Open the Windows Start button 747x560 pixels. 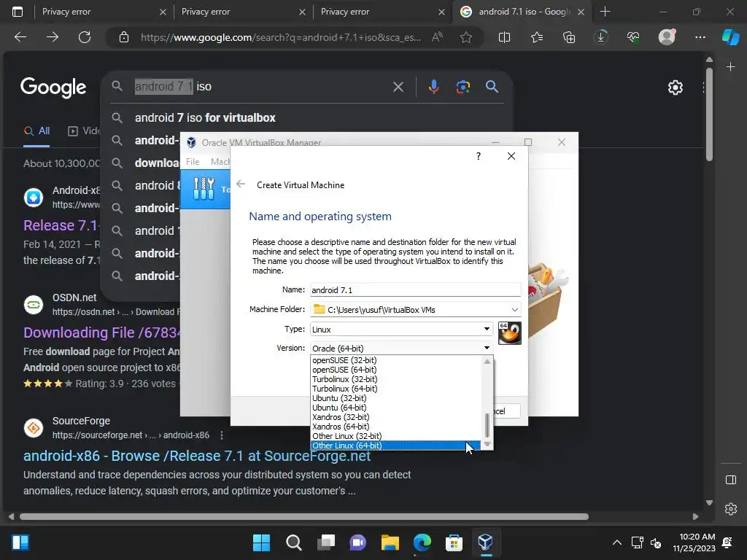(x=261, y=542)
